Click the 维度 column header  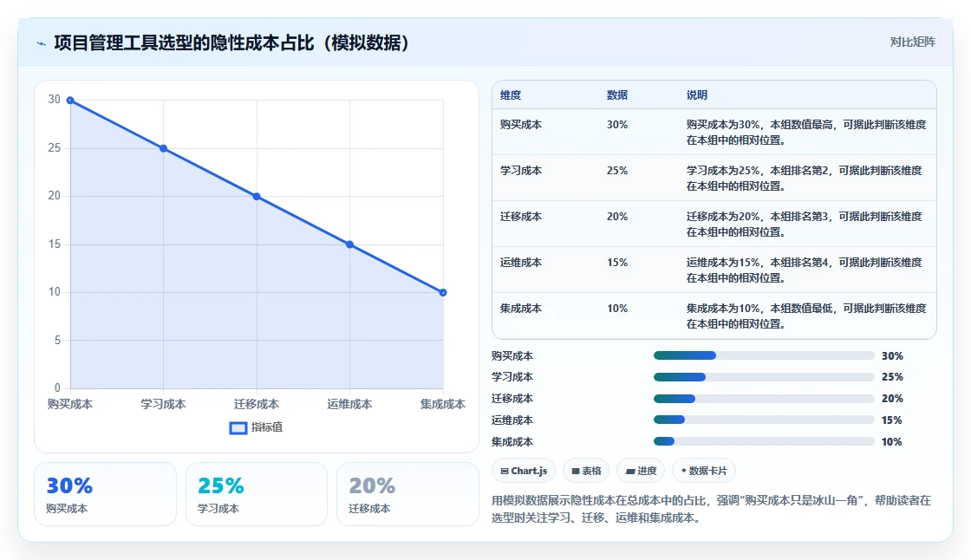(511, 95)
